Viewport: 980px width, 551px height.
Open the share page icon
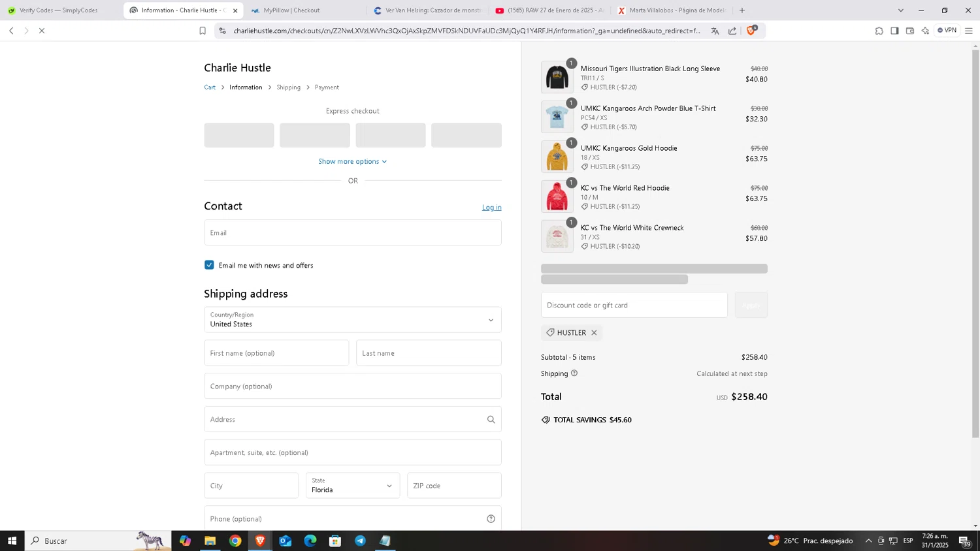(732, 31)
